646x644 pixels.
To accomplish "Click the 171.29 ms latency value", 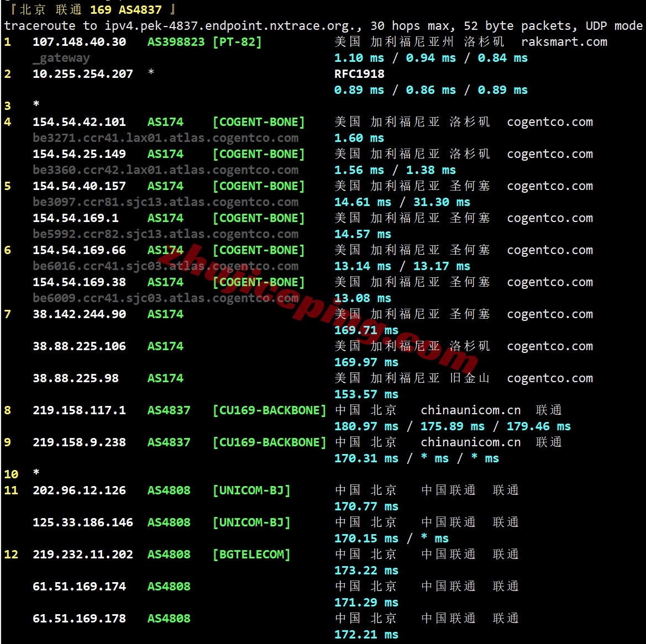I will [366, 603].
